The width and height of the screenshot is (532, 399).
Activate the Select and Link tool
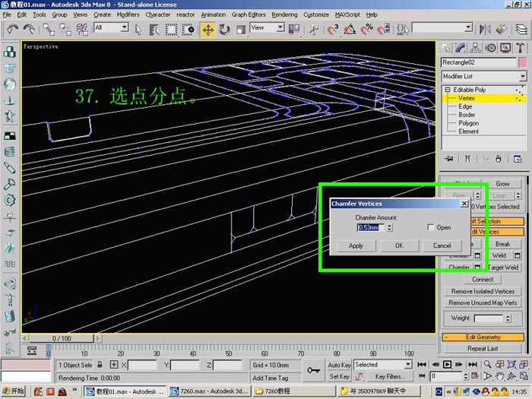pyautogui.click(x=49, y=30)
